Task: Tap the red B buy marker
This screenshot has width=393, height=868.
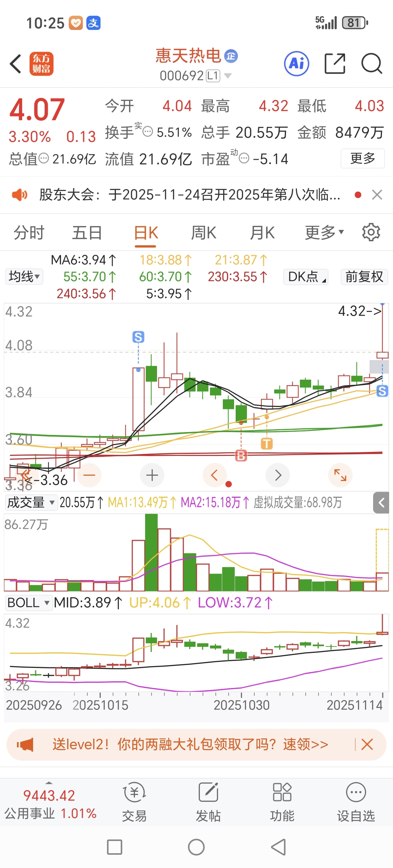Action: (x=241, y=456)
